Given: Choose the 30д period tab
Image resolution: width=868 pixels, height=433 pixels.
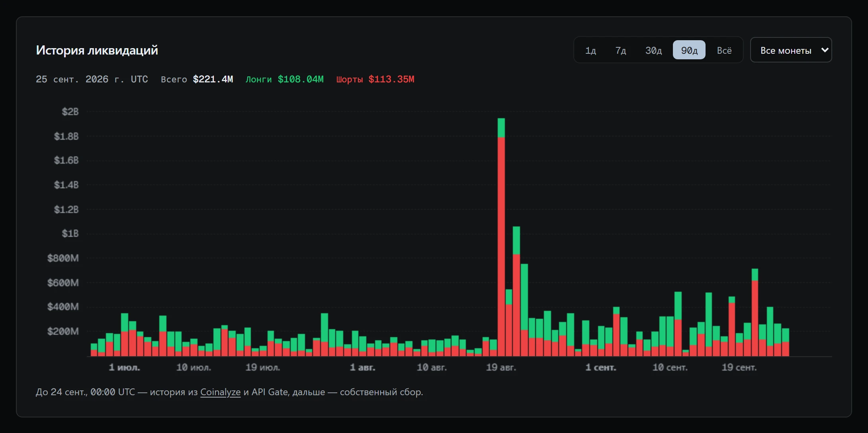Looking at the screenshot, I should click(653, 50).
